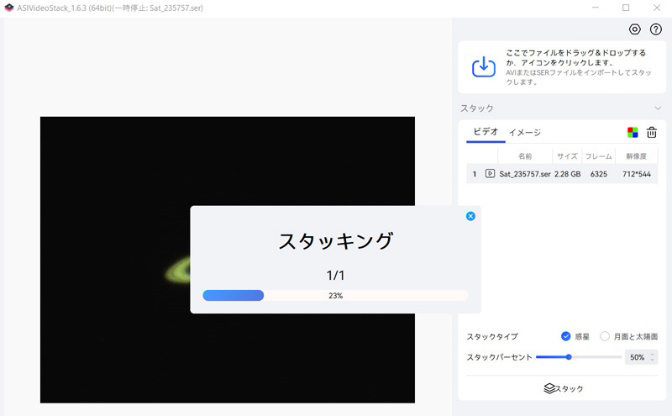Select the 惑星 stack type option

pyautogui.click(x=566, y=336)
